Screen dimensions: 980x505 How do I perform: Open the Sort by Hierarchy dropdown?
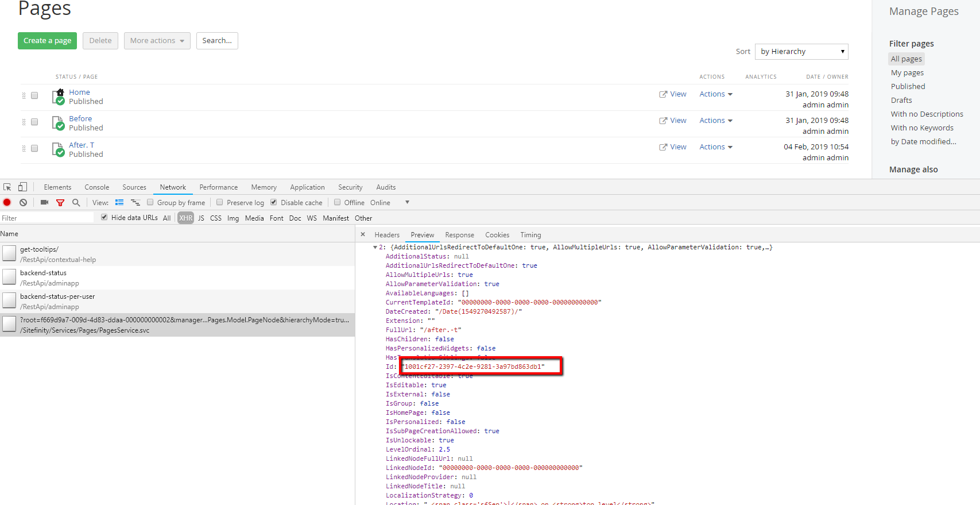click(801, 52)
